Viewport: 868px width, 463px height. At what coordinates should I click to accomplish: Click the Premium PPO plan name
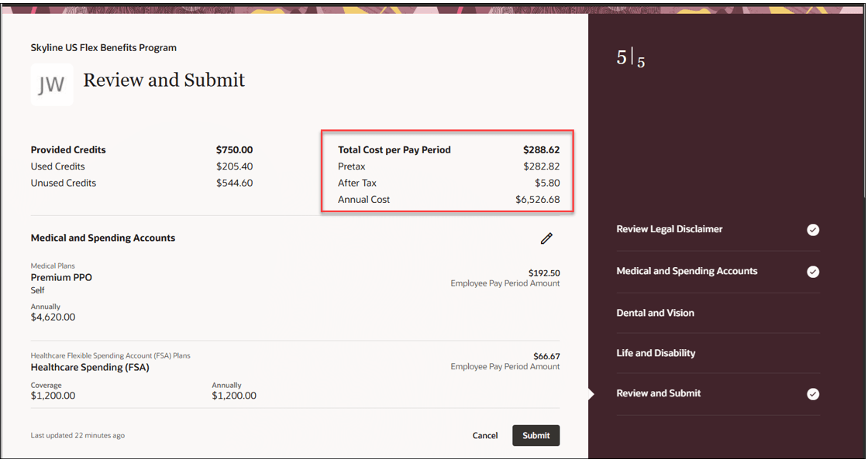click(x=61, y=277)
